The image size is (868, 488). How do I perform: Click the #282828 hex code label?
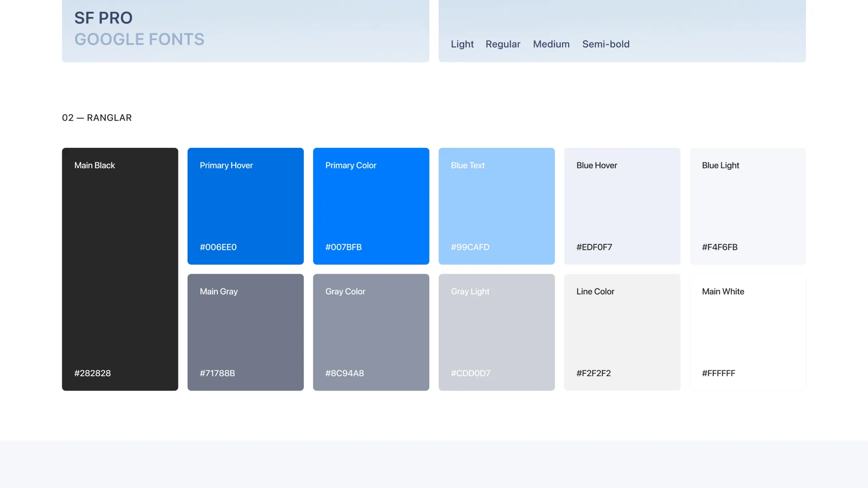coord(92,373)
